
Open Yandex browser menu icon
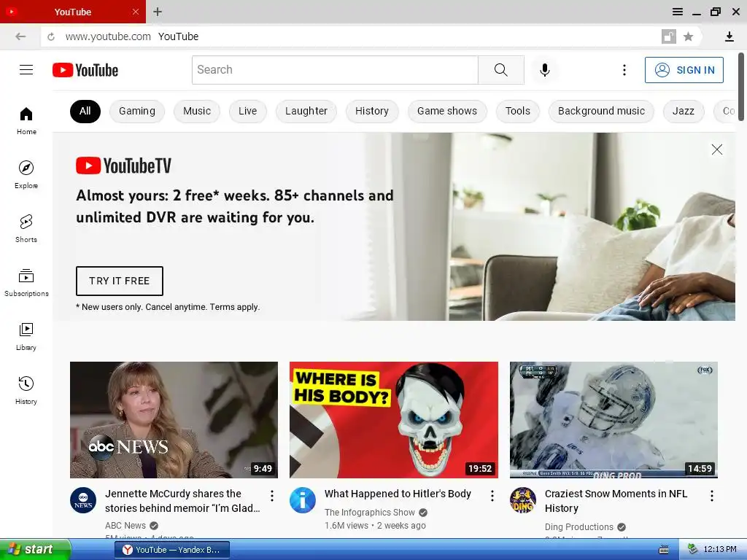tap(678, 12)
